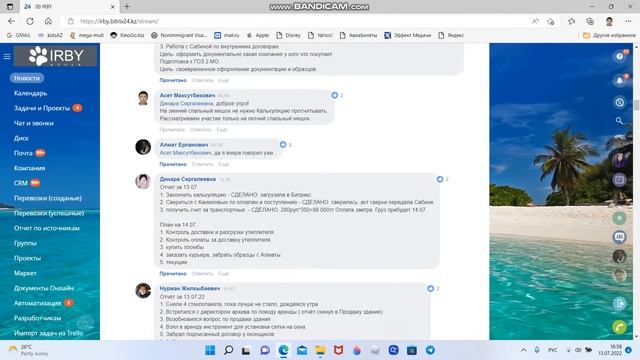Click Ответить under Динара's report
Screen dimensions: 640x360
click(202, 273)
